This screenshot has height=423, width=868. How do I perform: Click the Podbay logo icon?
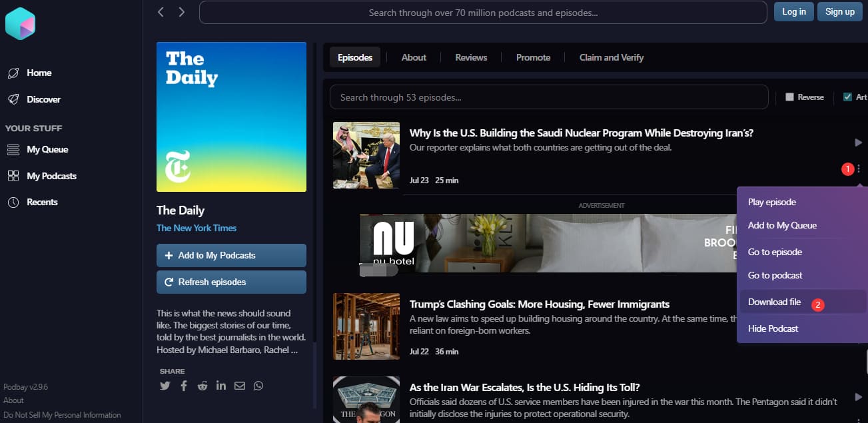(x=20, y=23)
